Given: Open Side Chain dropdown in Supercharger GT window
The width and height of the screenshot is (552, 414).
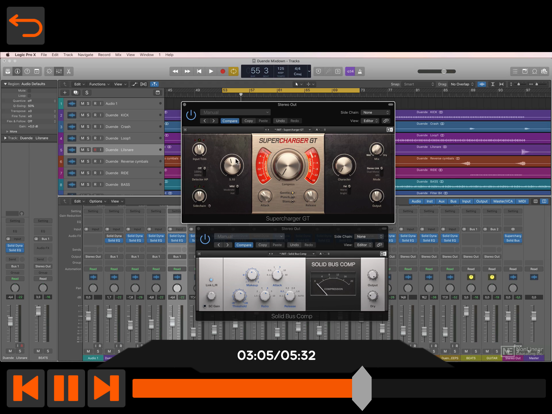Looking at the screenshot, I should [376, 112].
